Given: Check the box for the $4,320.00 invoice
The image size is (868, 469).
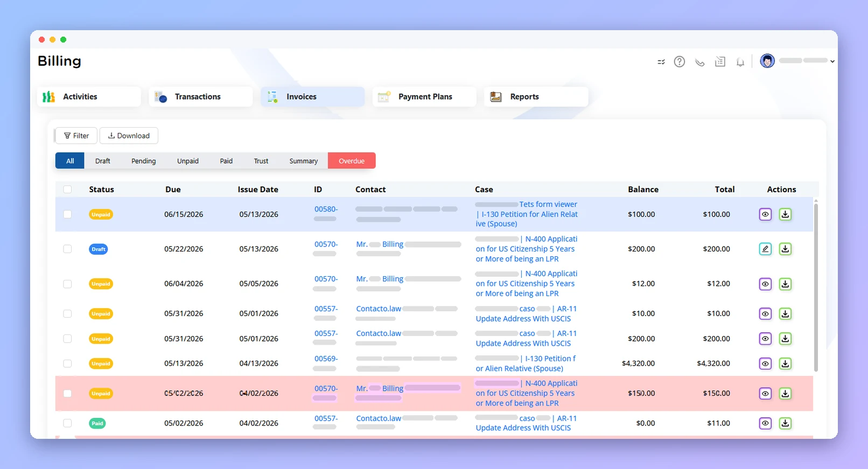Looking at the screenshot, I should coord(67,363).
